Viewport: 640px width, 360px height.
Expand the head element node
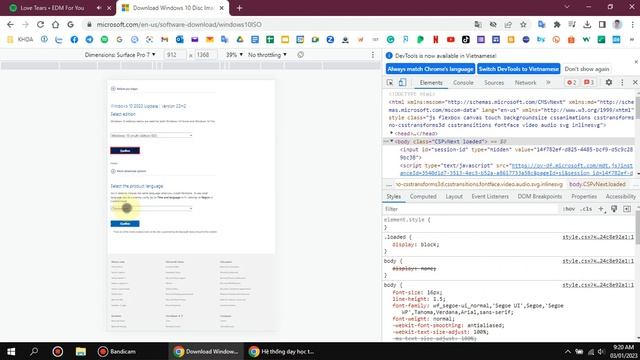pyautogui.click(x=391, y=133)
